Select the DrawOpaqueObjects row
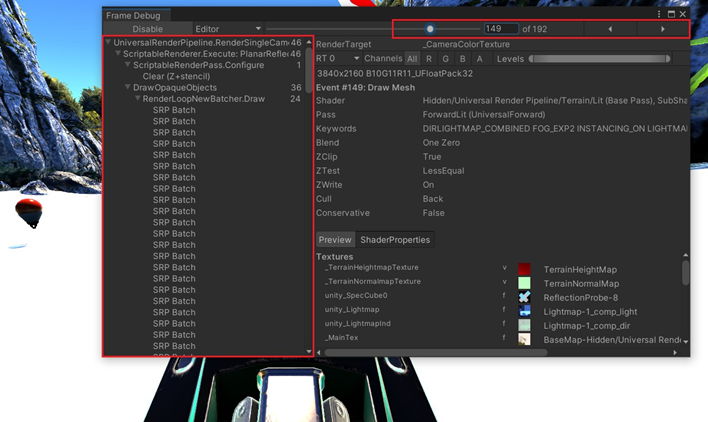Viewport: 708px width, 422px height. tap(204, 88)
